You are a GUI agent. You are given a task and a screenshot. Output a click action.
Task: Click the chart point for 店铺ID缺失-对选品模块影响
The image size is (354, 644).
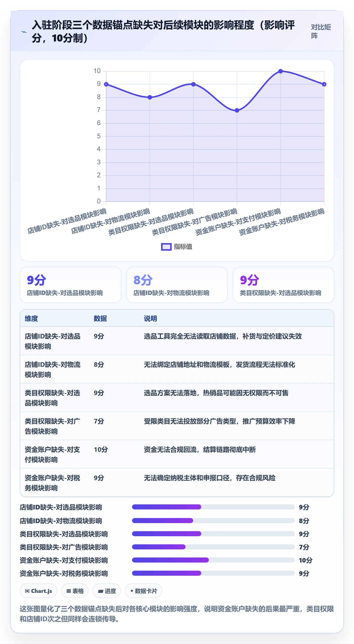106,84
